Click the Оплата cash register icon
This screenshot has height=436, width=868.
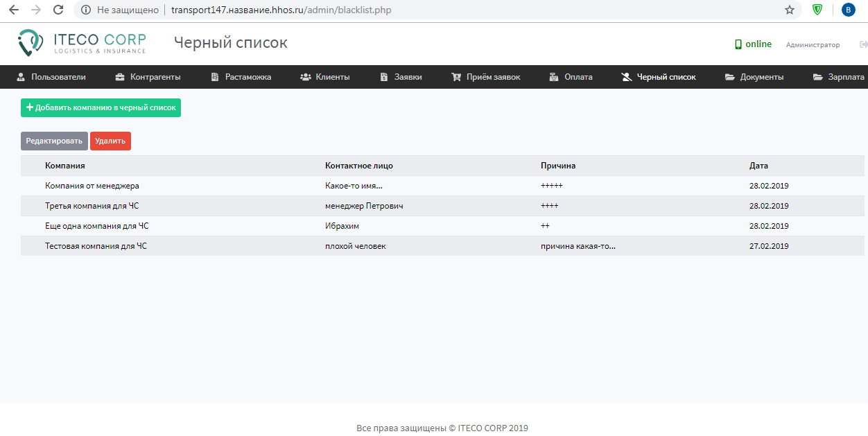click(554, 77)
